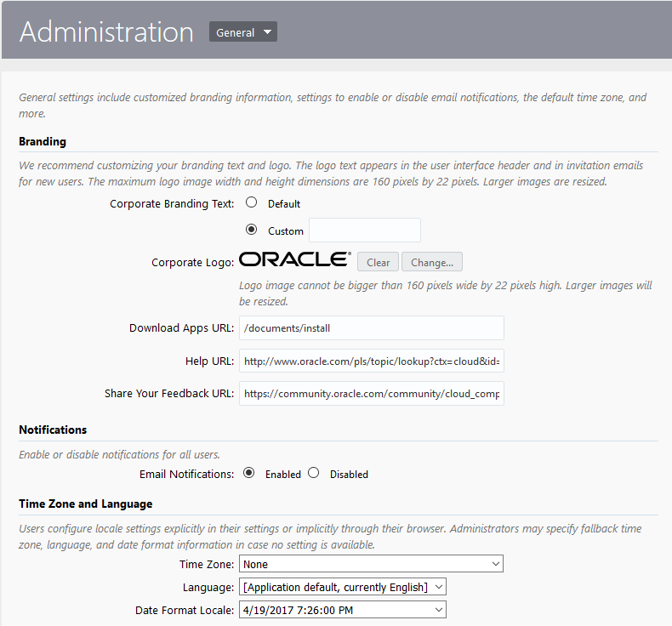Open the Language dropdown
The width and height of the screenshot is (672, 626).
[x=343, y=587]
